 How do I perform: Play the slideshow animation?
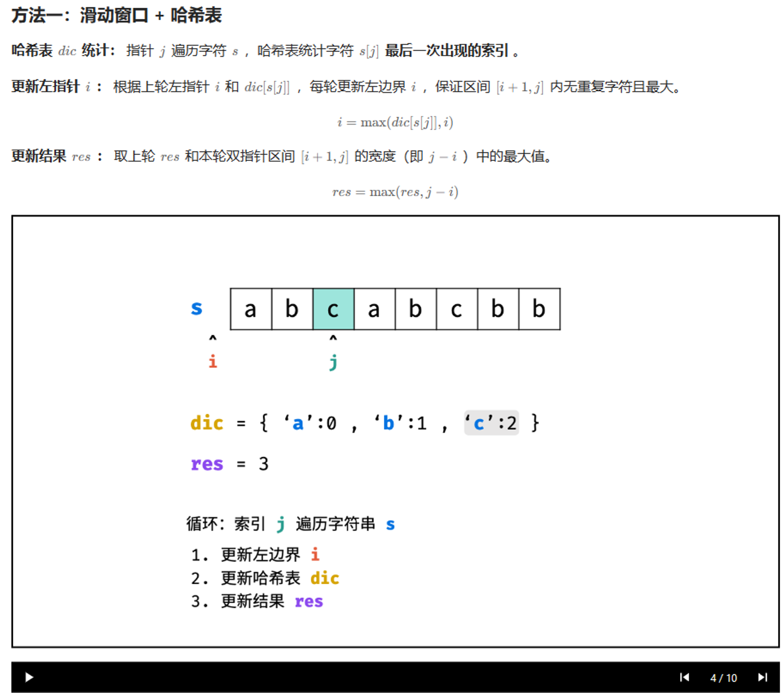pyautogui.click(x=29, y=677)
